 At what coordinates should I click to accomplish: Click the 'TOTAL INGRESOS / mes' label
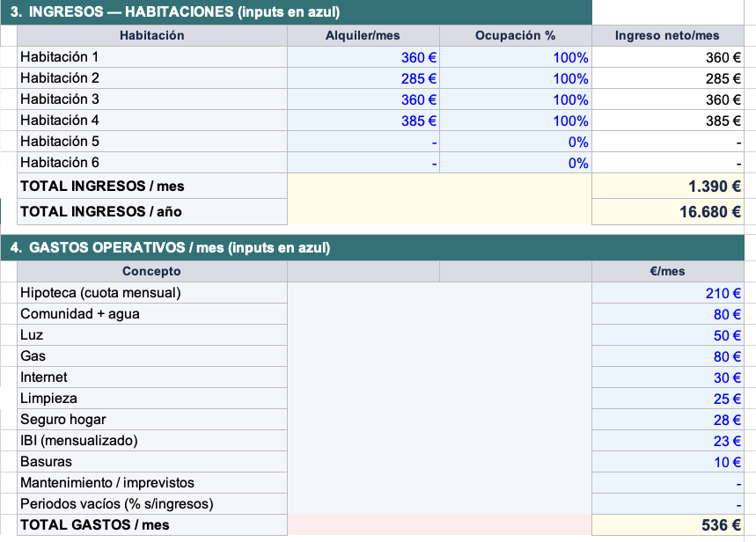(x=102, y=187)
